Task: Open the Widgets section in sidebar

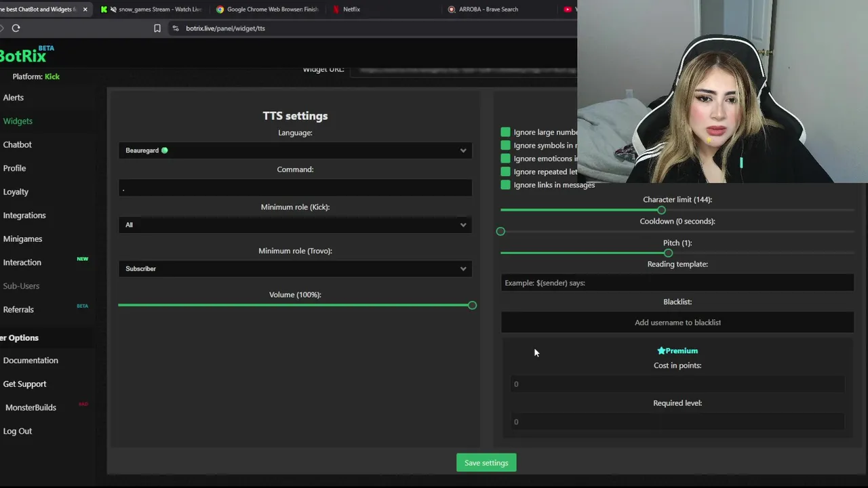Action: point(18,121)
